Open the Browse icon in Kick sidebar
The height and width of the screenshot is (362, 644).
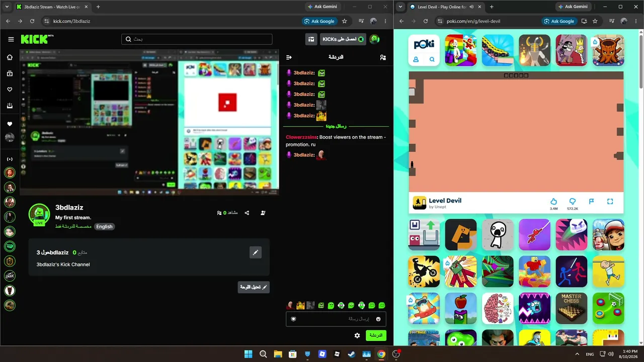pos(10,73)
